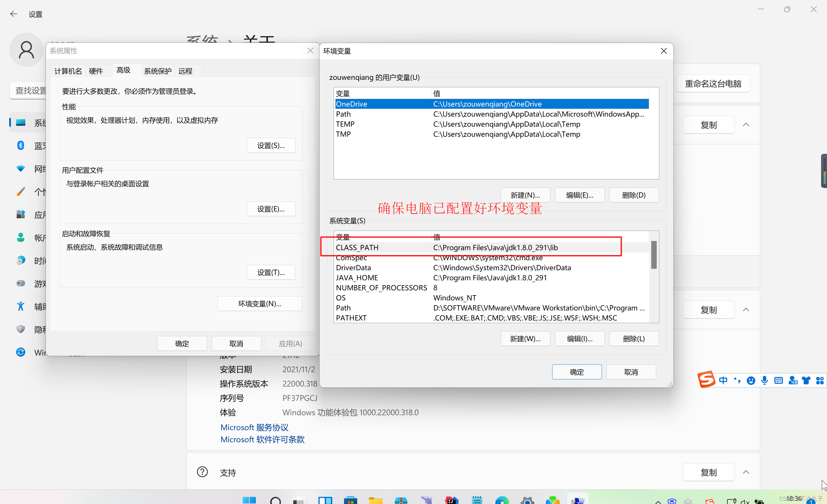The height and width of the screenshot is (504, 827).
Task: Toggle Chinese/English input mode on IME bar
Action: tap(723, 380)
